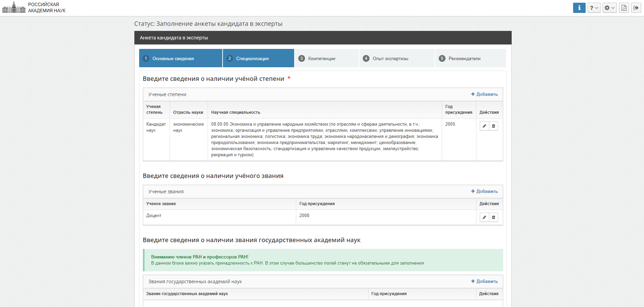
Task: Go to step 4 Опыт экспертизы tab
Action: point(397,58)
